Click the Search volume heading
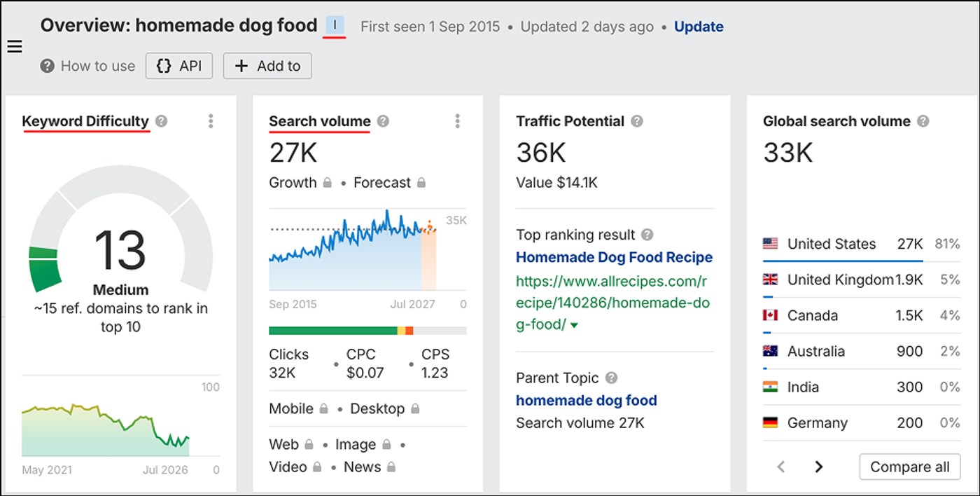 click(320, 121)
